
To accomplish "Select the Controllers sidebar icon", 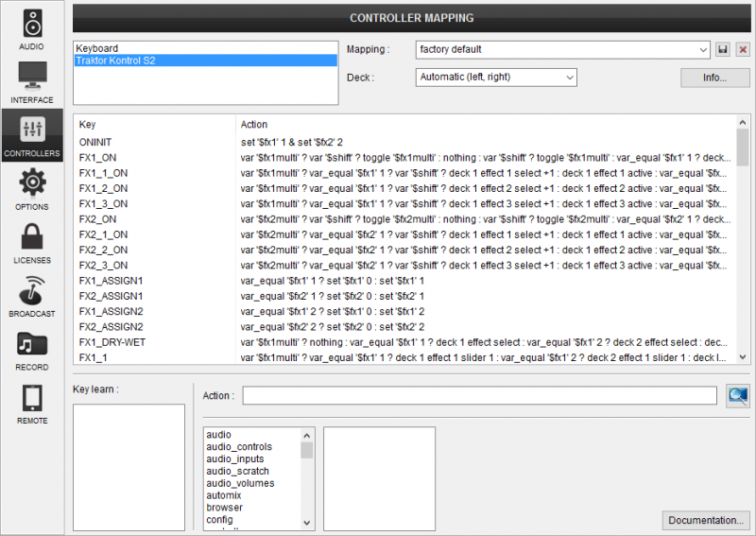I will click(x=32, y=135).
